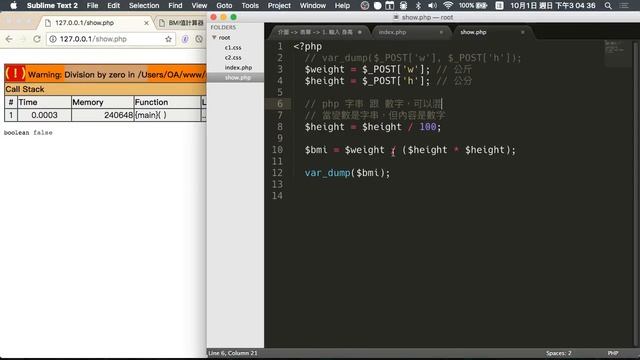Click the site info icon in address bar
Image resolution: width=640 pixels, height=360 pixels.
click(x=53, y=39)
